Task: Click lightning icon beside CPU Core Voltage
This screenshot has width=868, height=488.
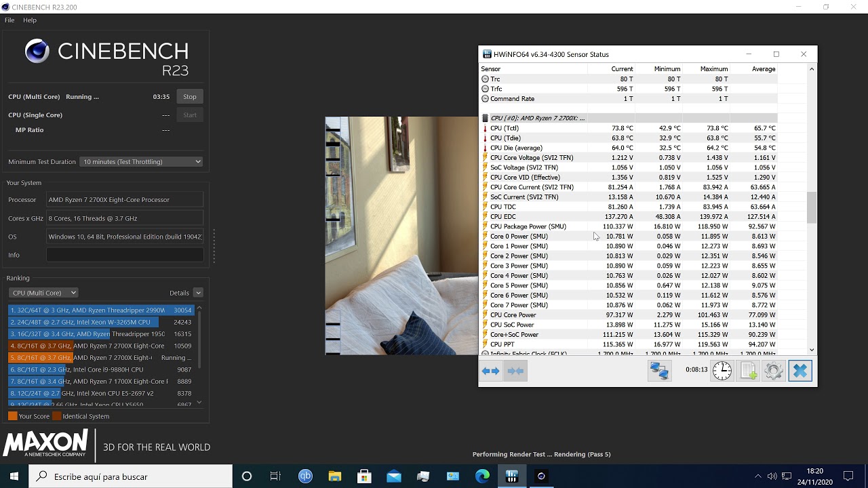Action: 485,158
